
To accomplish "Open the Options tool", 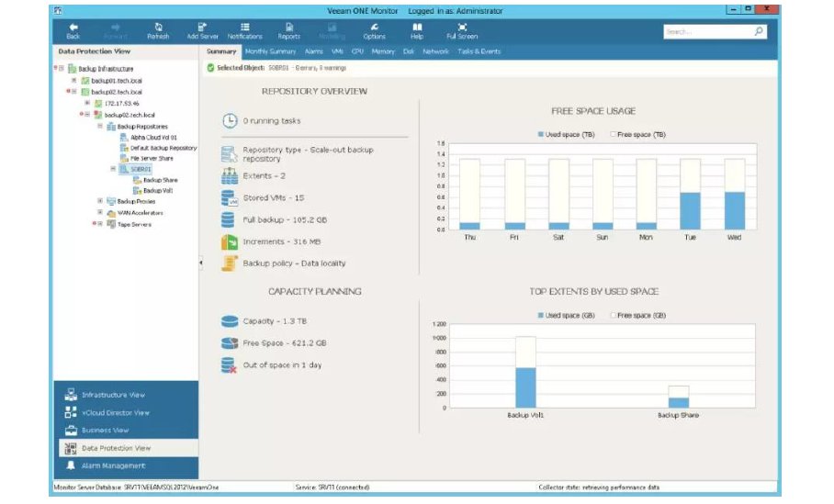I will pyautogui.click(x=374, y=31).
